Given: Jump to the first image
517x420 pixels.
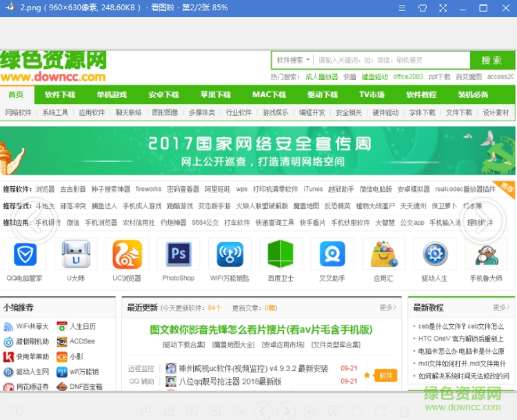Looking at the screenshot, I should (x=239, y=411).
